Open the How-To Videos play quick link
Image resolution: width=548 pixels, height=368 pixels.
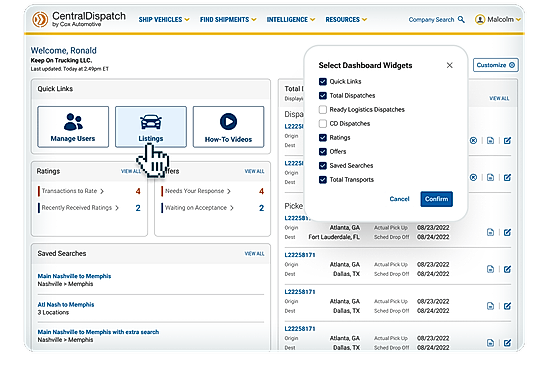[x=228, y=127]
